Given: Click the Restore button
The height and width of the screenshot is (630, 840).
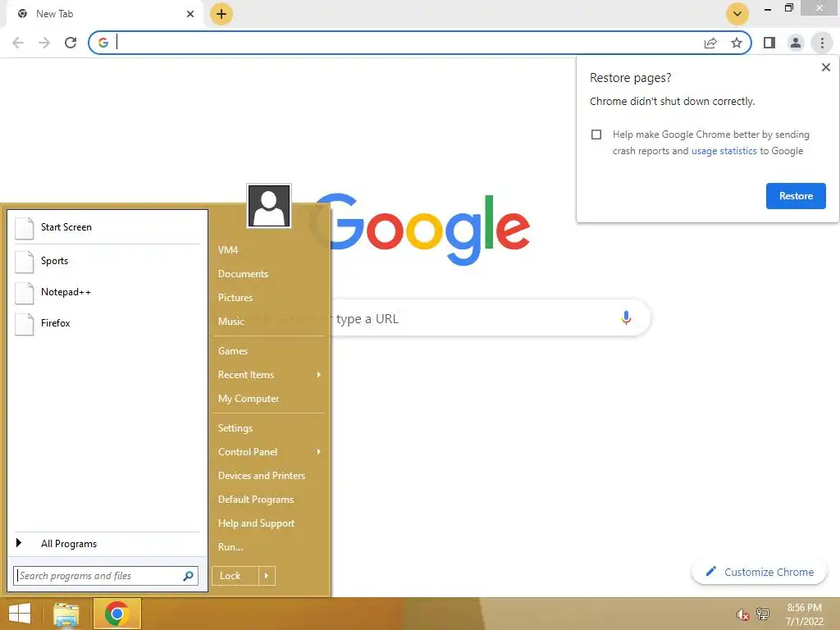Looking at the screenshot, I should tap(796, 196).
